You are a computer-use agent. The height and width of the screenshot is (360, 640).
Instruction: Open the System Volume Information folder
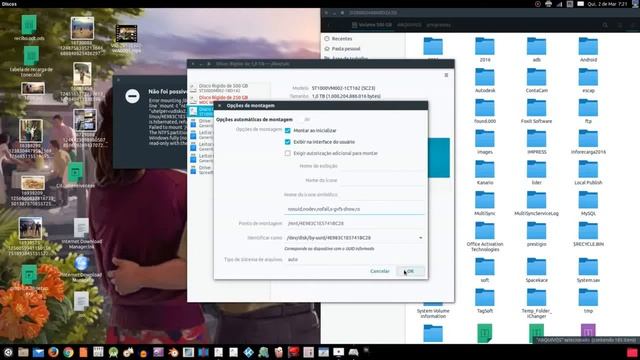433,311
